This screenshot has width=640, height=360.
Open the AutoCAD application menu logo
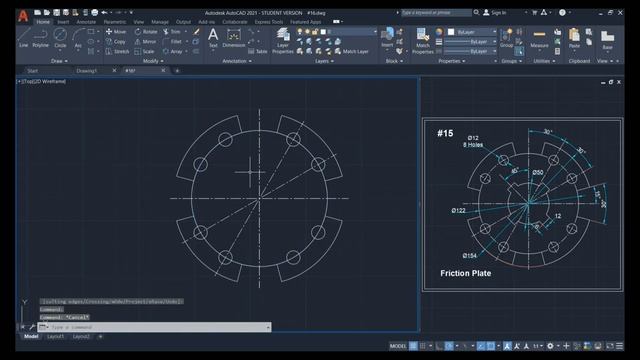pyautogui.click(x=23, y=16)
